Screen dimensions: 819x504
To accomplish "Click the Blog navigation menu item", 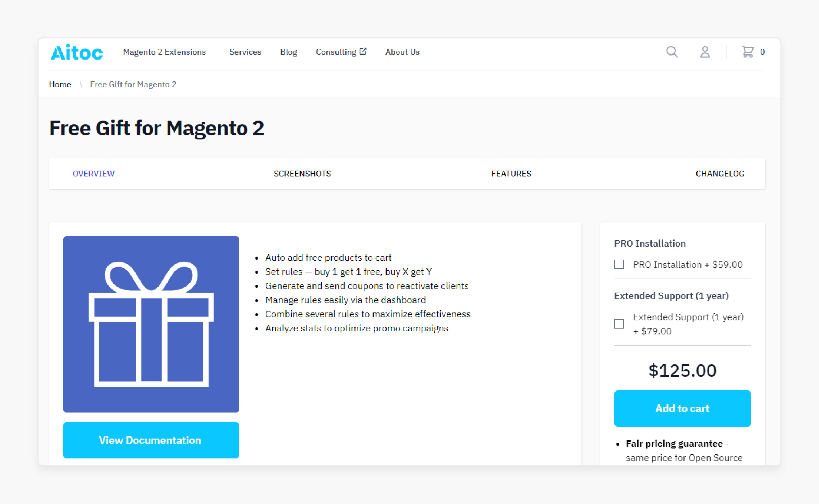I will click(288, 52).
